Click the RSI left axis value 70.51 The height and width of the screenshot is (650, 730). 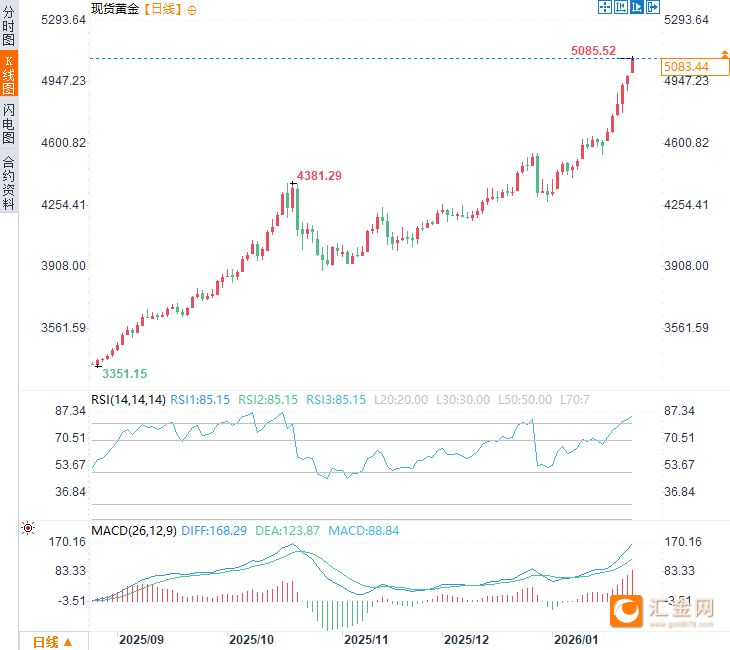tap(70, 438)
